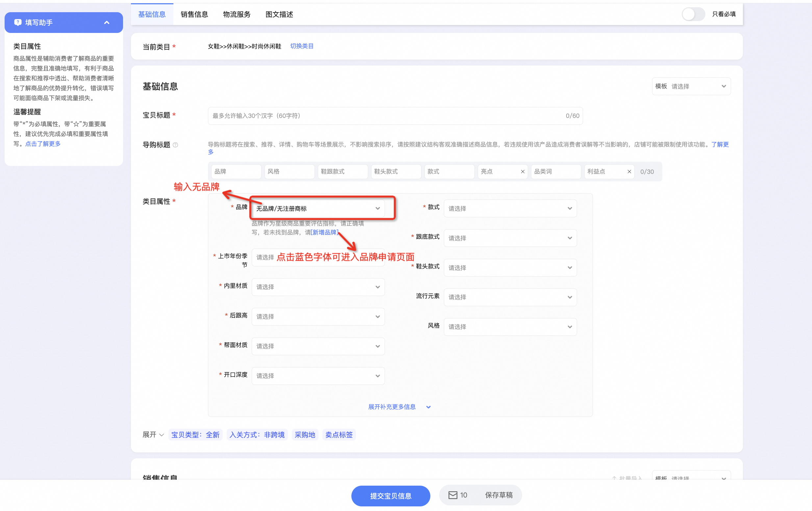Click the 保存草稿 button
Viewport: 812px width, 511px height.
pos(498,495)
